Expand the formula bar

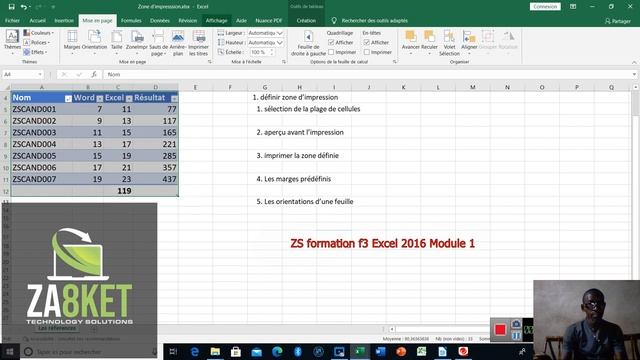pyautogui.click(x=634, y=74)
